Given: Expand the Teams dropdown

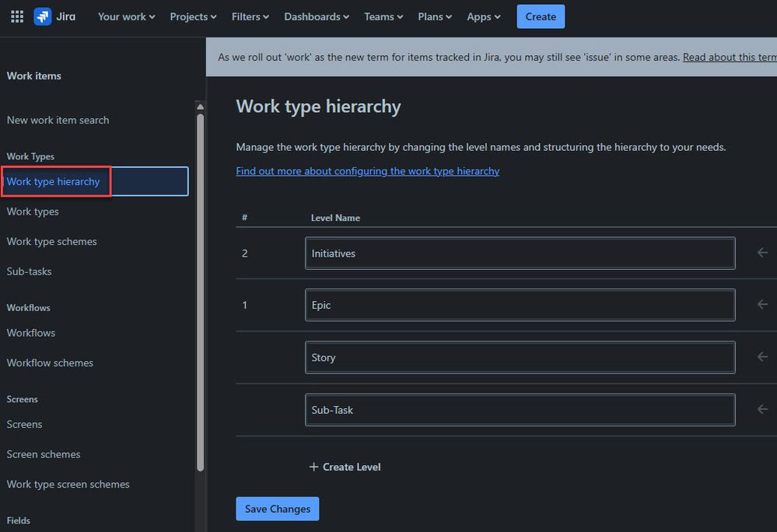Looking at the screenshot, I should click(383, 16).
